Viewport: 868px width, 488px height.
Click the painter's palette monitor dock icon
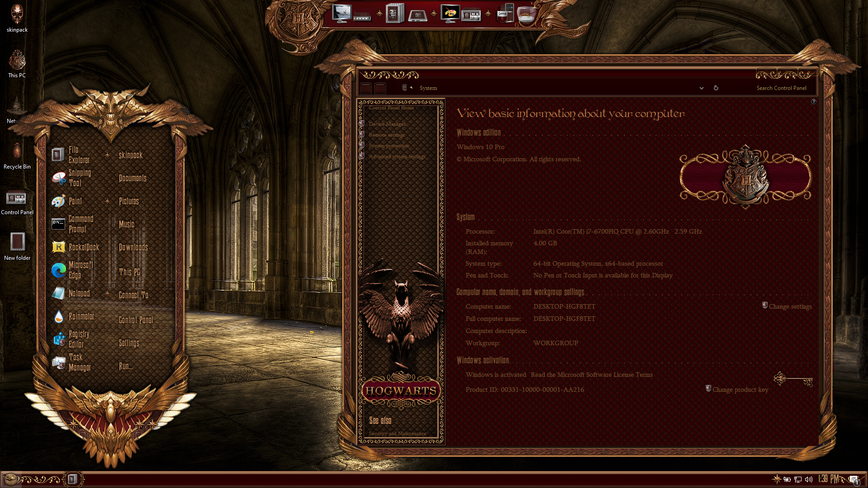(x=450, y=14)
